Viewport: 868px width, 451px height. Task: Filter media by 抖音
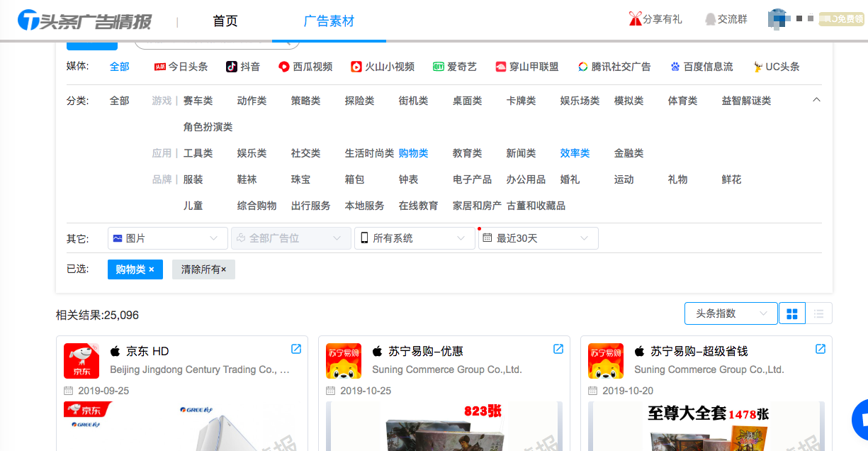click(x=243, y=67)
